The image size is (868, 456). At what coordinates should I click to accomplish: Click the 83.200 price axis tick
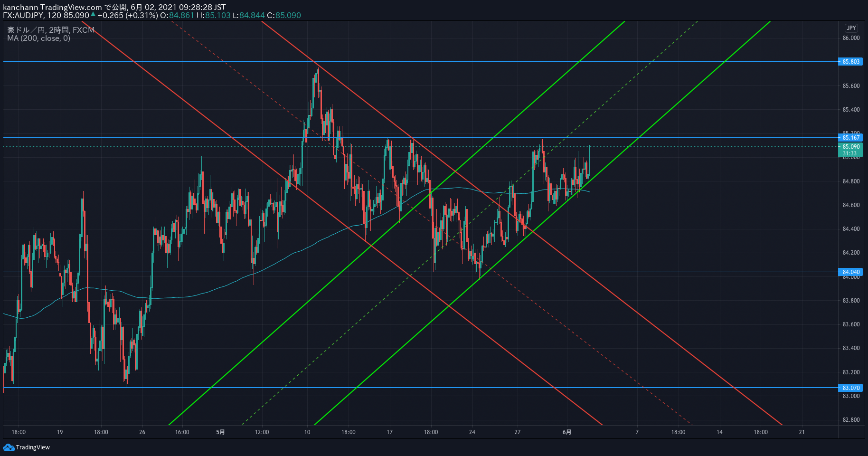(851, 372)
